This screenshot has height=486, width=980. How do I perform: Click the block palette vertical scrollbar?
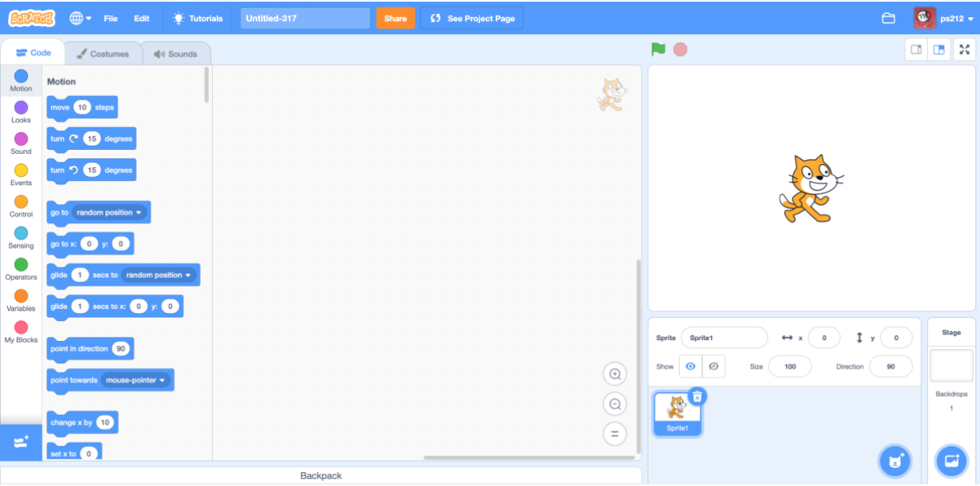[x=207, y=85]
